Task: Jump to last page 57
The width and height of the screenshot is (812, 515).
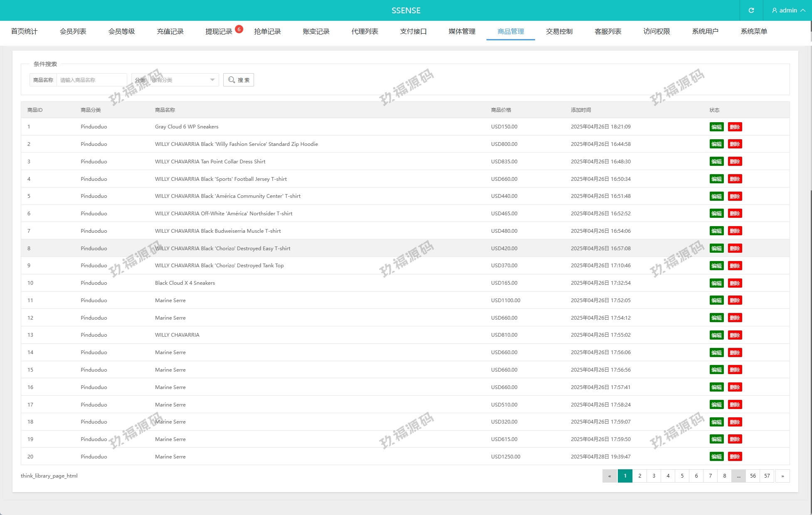Action: tap(767, 476)
